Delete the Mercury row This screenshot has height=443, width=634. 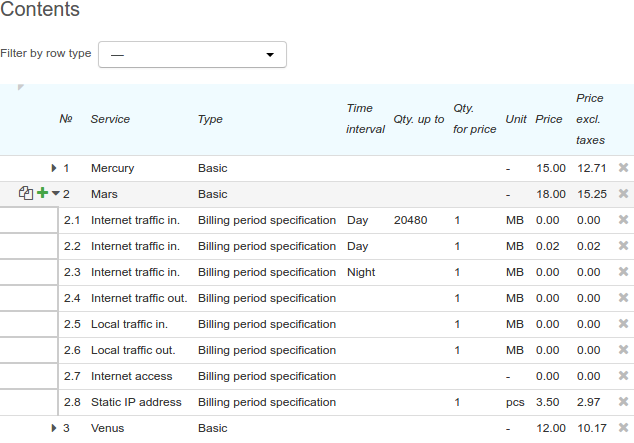click(623, 168)
